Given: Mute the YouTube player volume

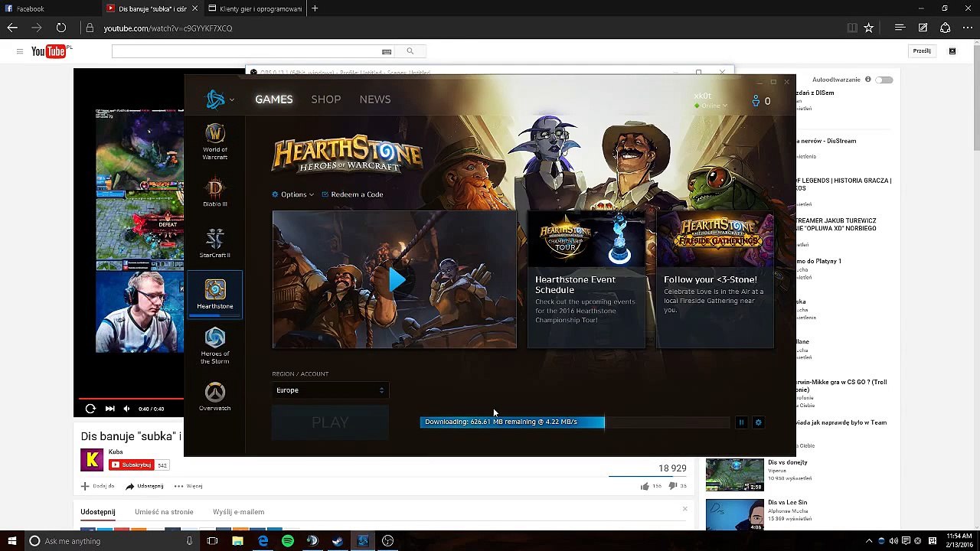Looking at the screenshot, I should (x=127, y=409).
